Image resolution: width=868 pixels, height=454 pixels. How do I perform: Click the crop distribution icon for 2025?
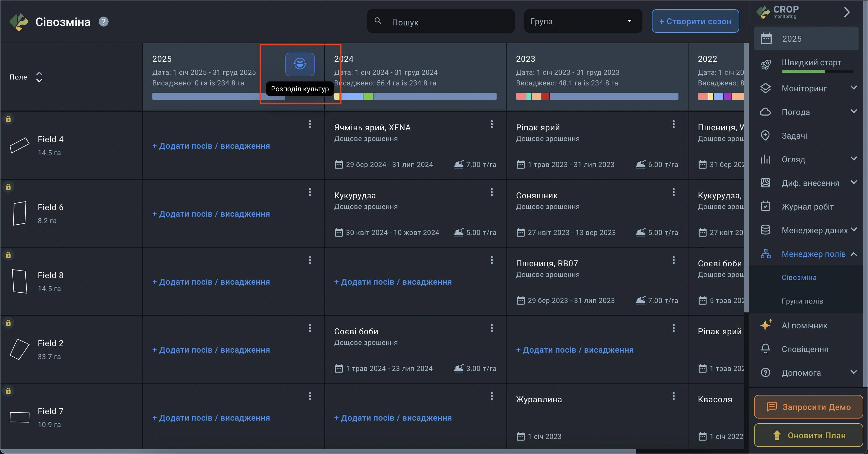[300, 64]
